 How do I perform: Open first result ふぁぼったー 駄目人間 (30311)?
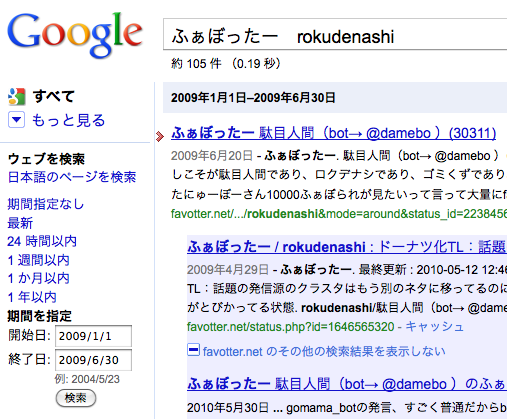pos(333,133)
